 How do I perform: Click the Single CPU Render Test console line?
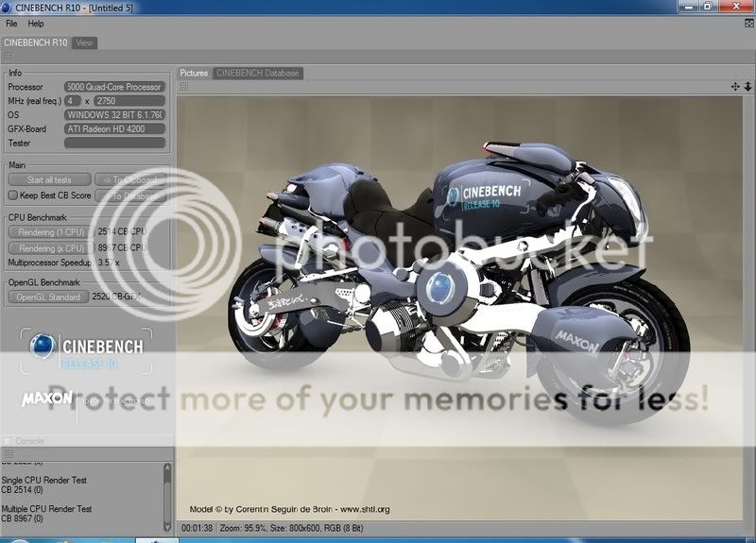(43, 480)
